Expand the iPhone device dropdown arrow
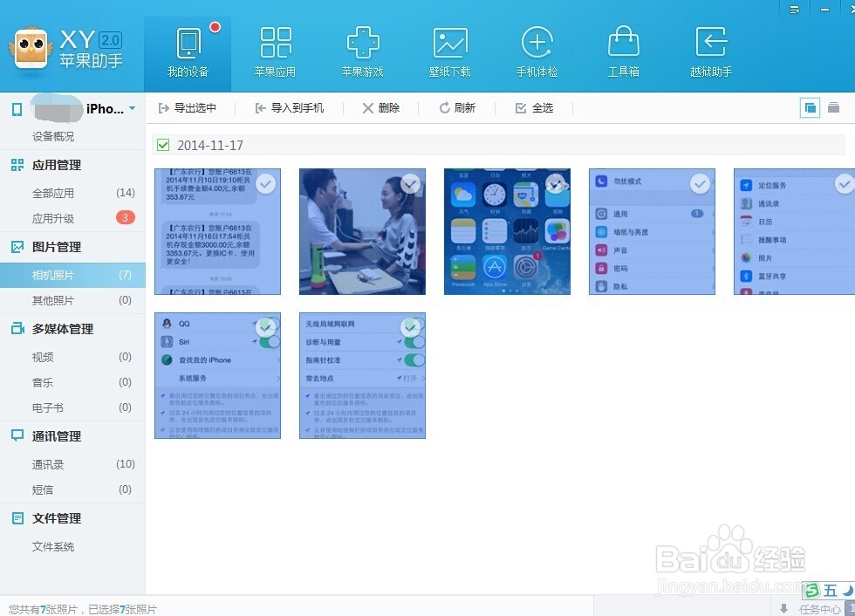 click(x=133, y=108)
